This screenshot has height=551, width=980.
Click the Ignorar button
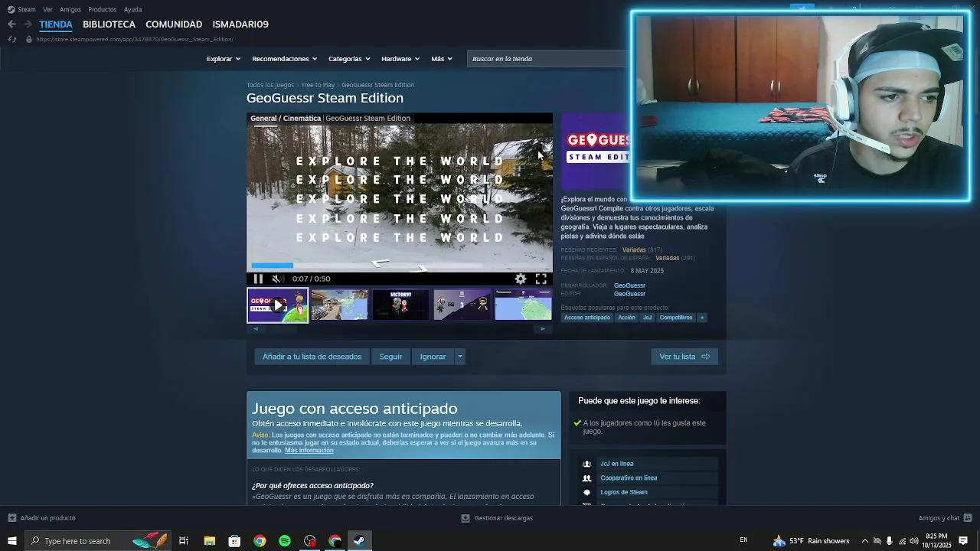433,357
